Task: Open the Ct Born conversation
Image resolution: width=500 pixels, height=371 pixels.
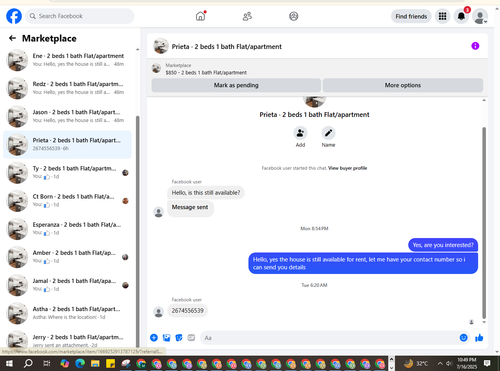Action: click(67, 201)
